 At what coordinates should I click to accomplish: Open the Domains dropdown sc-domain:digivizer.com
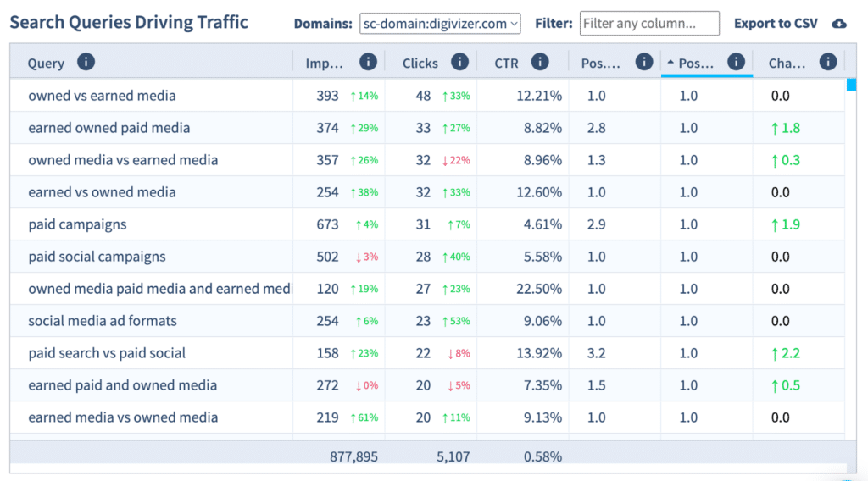(x=440, y=24)
